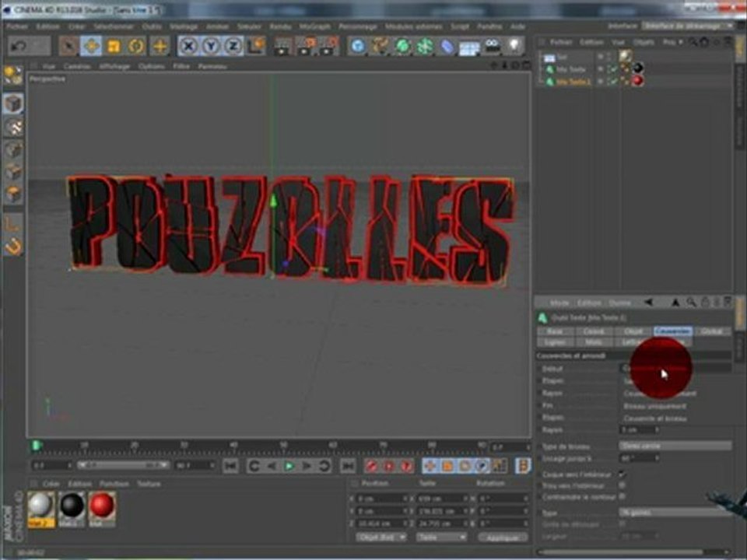The image size is (747, 560).
Task: Open the spline tools icon
Action: pyautogui.click(x=381, y=46)
